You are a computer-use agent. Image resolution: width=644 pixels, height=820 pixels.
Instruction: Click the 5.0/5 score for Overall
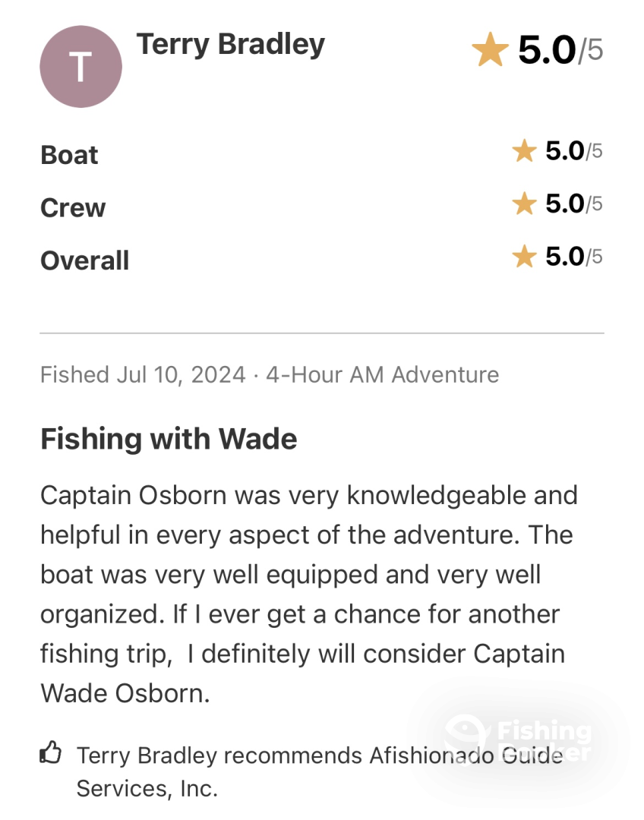573,257
